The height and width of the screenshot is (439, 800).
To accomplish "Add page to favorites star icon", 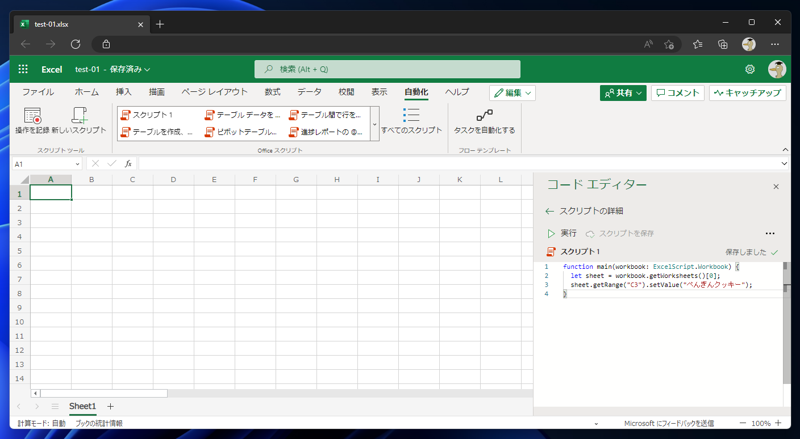I will coord(669,44).
